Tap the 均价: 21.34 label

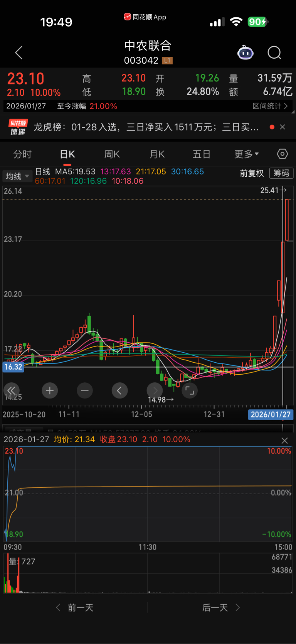[74, 439]
